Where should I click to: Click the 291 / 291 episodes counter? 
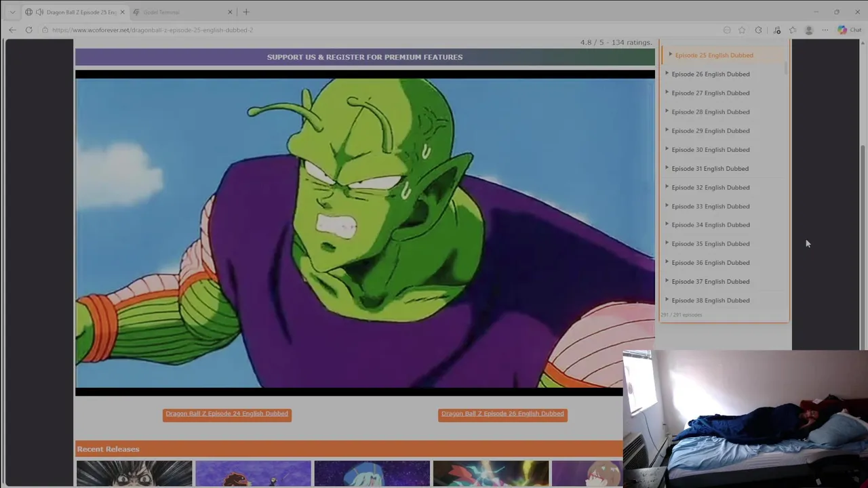[x=682, y=314]
